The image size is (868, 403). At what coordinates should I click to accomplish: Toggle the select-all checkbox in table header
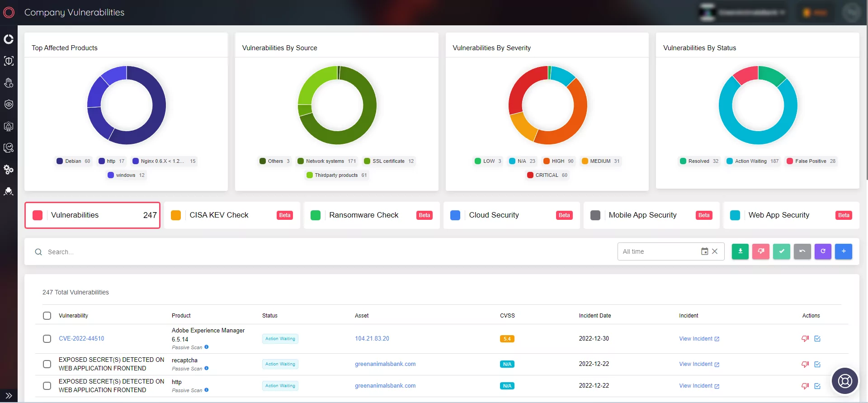47,316
